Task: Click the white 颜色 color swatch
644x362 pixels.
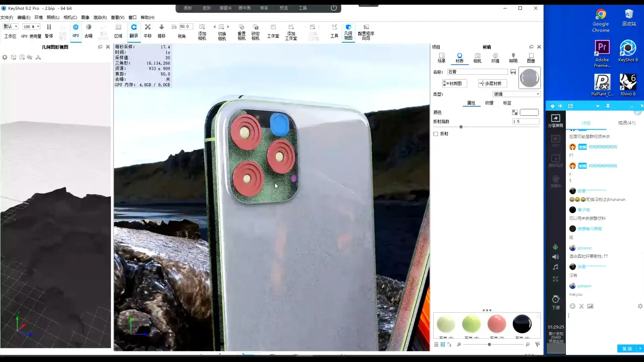Action: (529, 112)
